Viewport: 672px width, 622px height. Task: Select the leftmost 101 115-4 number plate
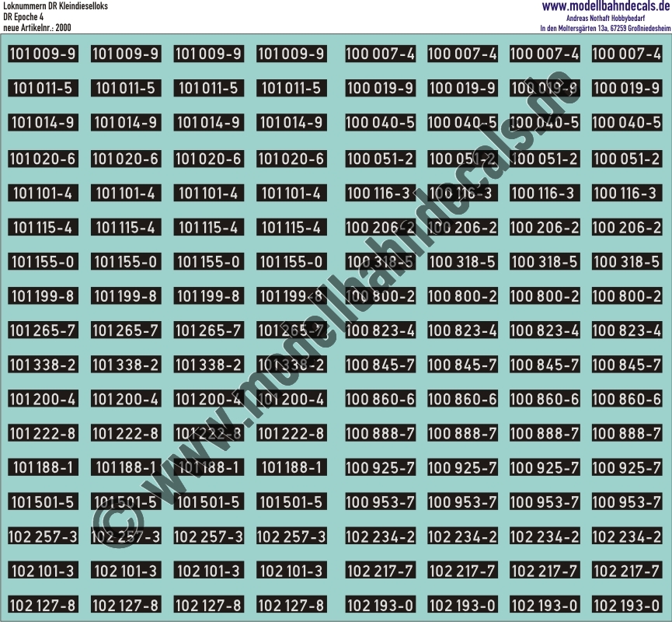click(43, 227)
